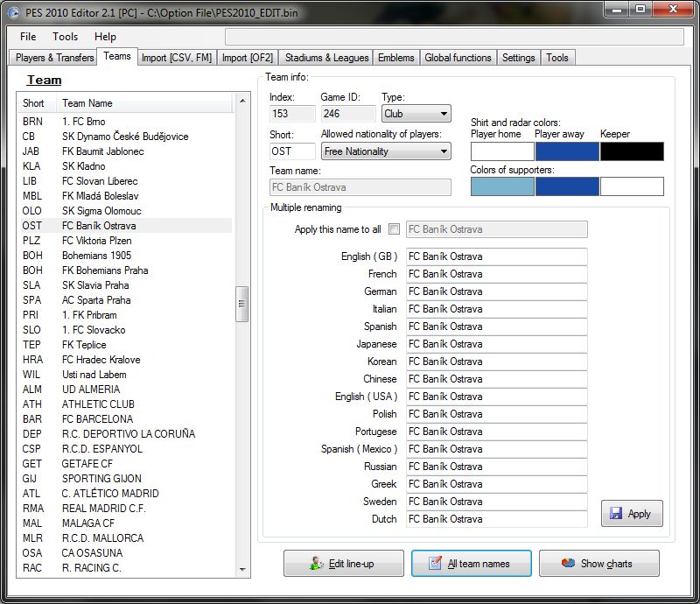The image size is (700, 604).
Task: Go to the Stadiums & Leagues tab
Action: click(x=326, y=58)
